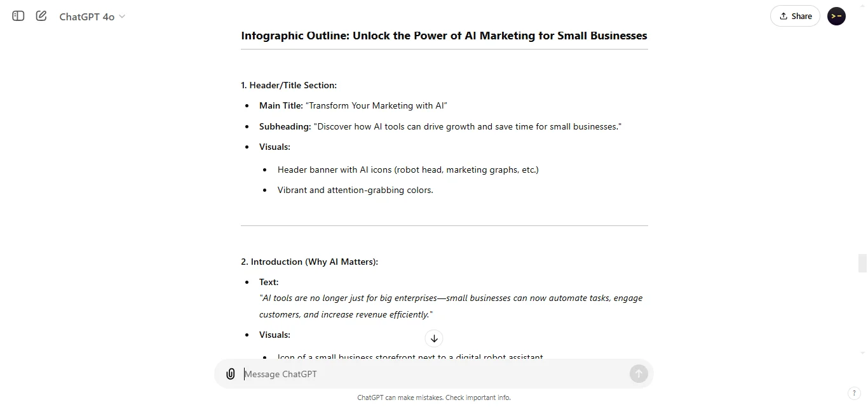Click the Share button
This screenshot has height=407, width=868.
click(795, 16)
